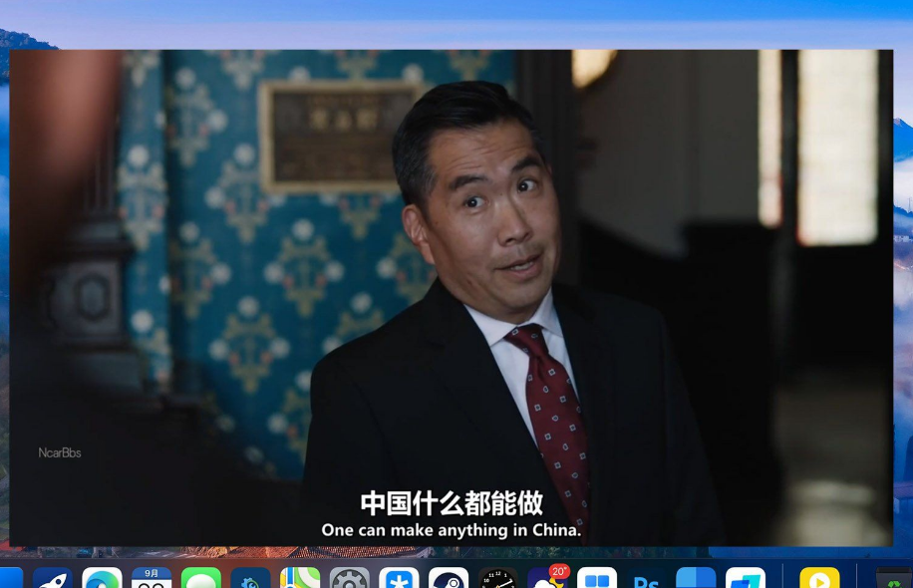
Task: Open Launchpad rocket icon in dock
Action: 53,579
